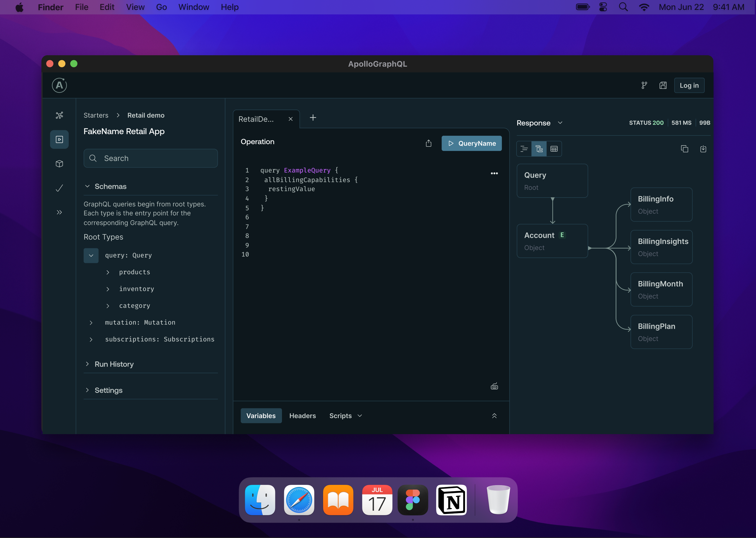
Task: Switch response to table view
Action: [554, 149]
